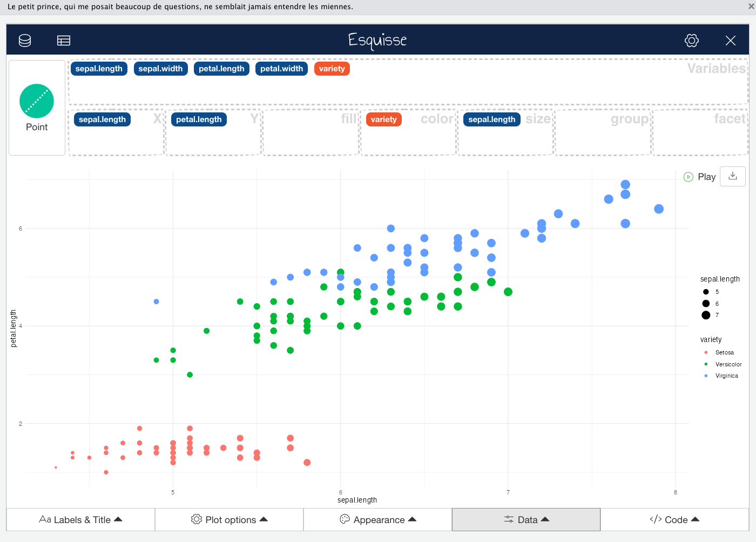This screenshot has height=542, width=756.
Task: Click the variety legend title
Action: (711, 340)
